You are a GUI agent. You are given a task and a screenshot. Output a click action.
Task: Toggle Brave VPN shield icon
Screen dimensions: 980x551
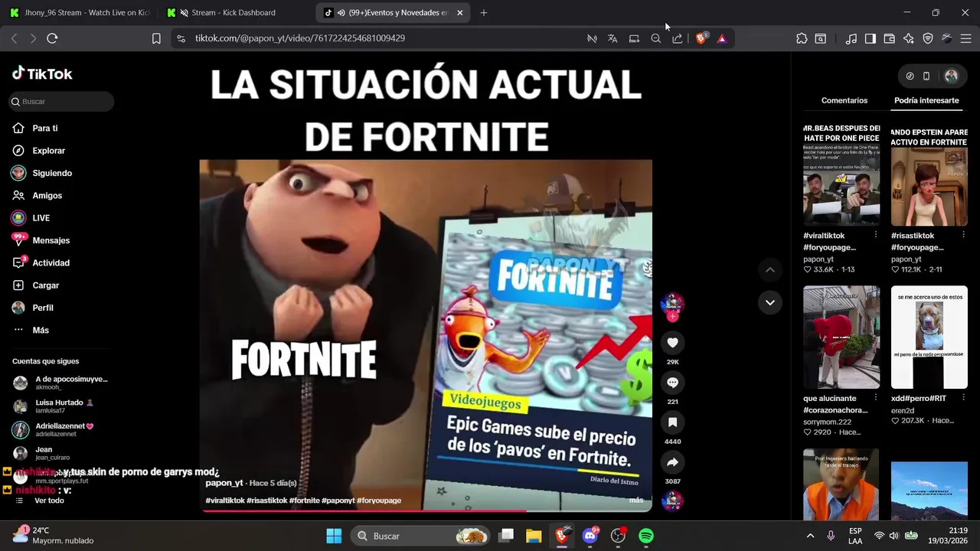927,38
